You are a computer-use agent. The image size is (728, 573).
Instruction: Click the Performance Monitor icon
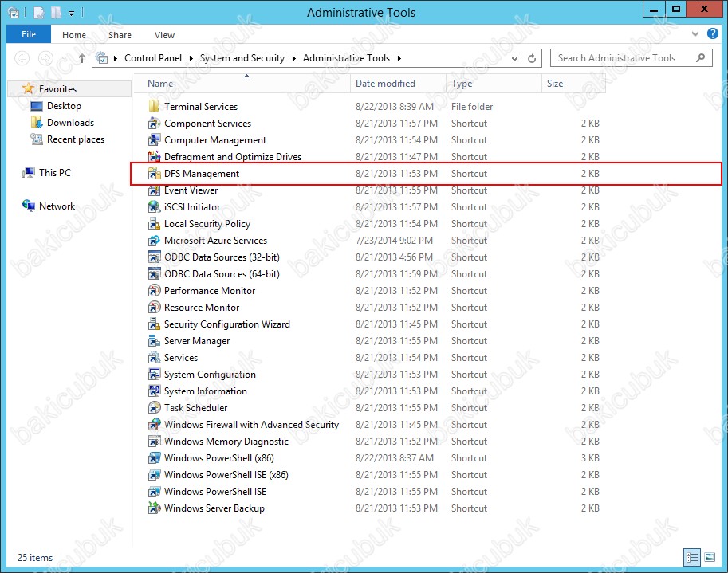(x=154, y=290)
